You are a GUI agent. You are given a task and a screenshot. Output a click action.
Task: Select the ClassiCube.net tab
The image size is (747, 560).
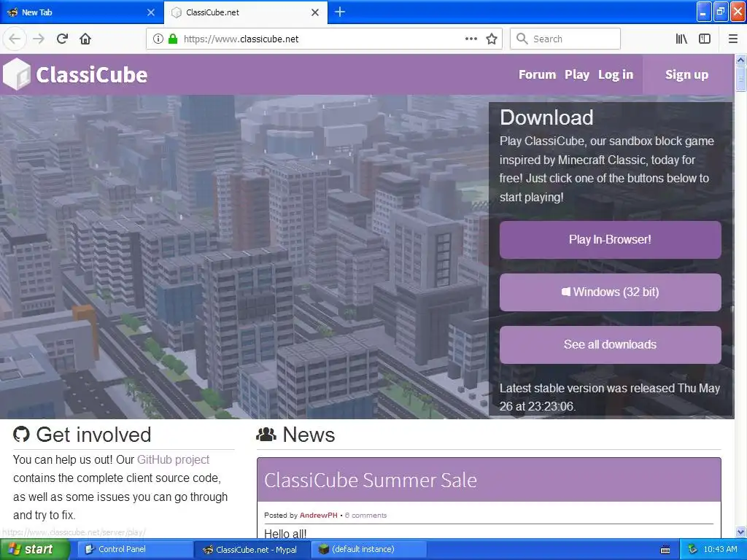click(x=245, y=12)
